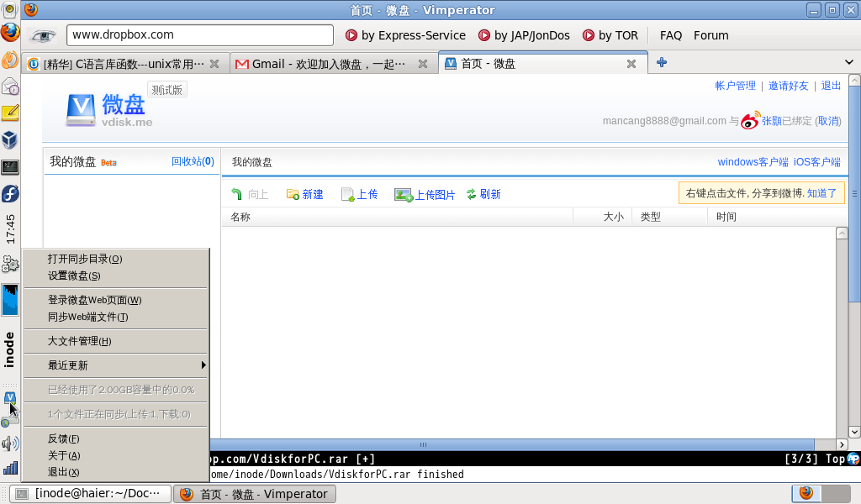Close the 首页 - 微盘 tab
The image size is (861, 504).
click(x=631, y=64)
